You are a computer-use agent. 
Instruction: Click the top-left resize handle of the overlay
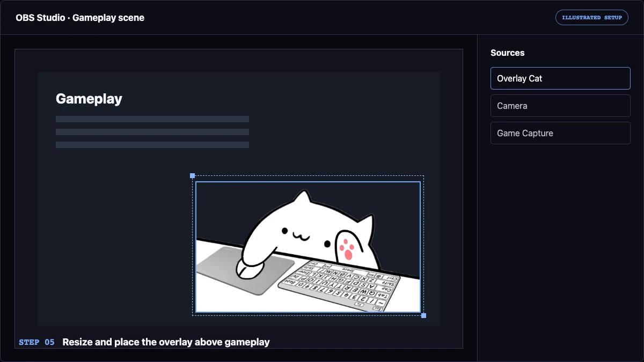(193, 175)
